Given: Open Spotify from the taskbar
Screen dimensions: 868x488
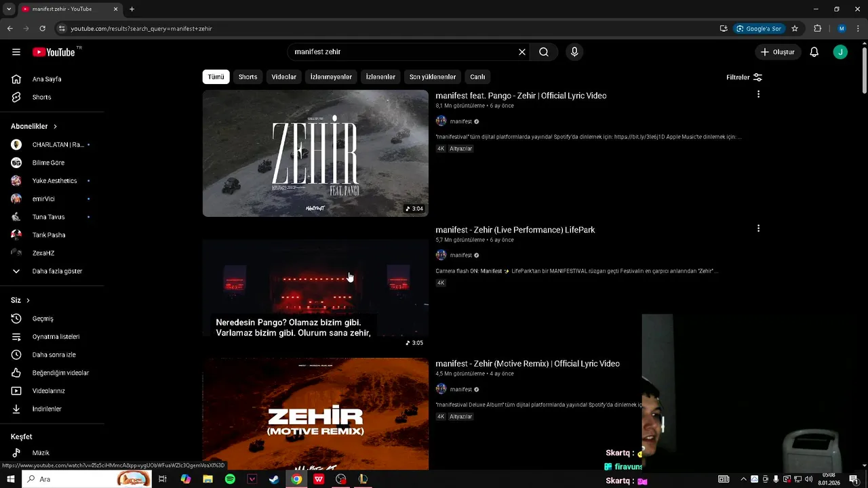Looking at the screenshot, I should click(230, 479).
